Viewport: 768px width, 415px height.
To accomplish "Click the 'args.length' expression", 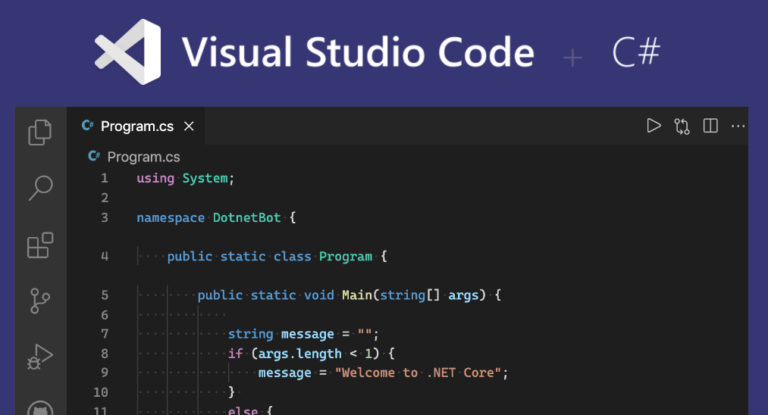I will click(300, 354).
